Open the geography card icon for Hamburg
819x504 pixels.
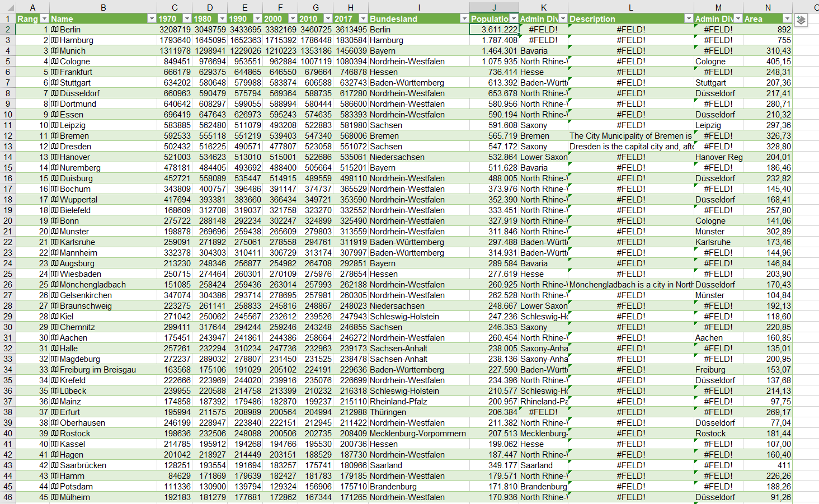coord(55,40)
